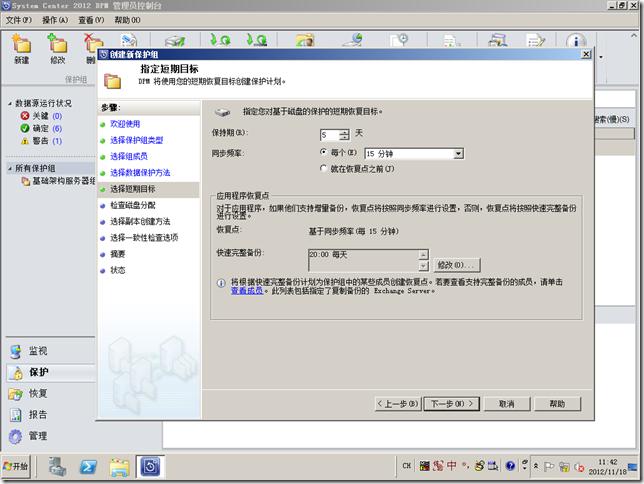The image size is (644, 484).
Task: Open the 保护 (Protection) navigation pane
Action: point(51,372)
